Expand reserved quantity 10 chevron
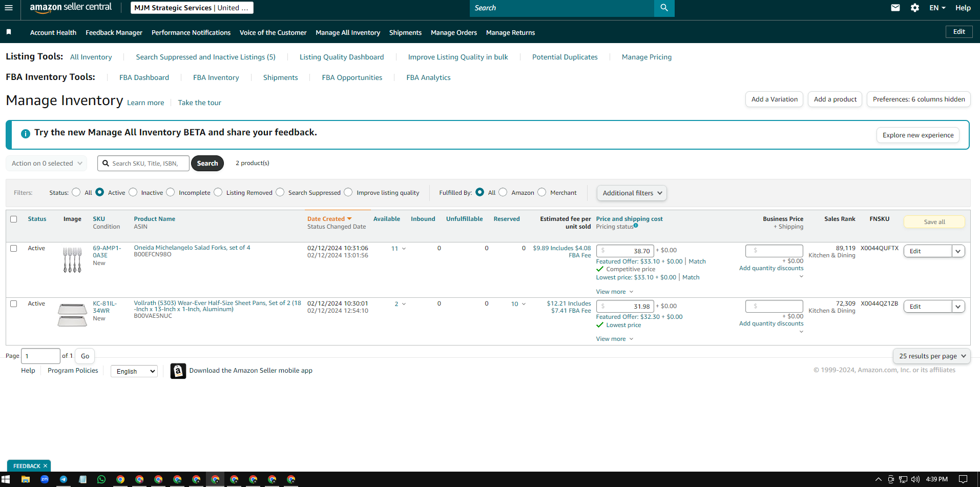This screenshot has width=980, height=487. click(524, 304)
